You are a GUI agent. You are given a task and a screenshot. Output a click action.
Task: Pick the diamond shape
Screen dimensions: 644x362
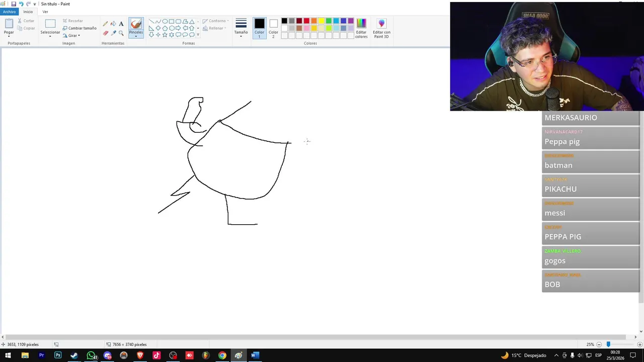click(x=158, y=28)
